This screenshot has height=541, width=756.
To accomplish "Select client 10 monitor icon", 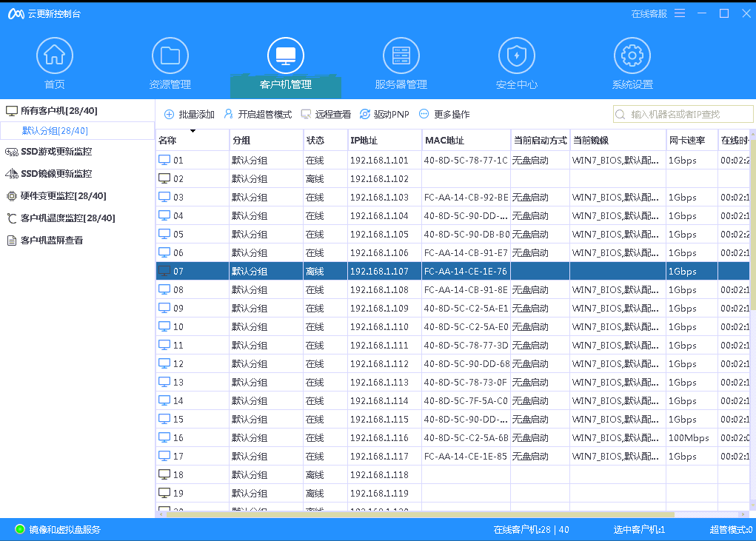I will (x=164, y=326).
